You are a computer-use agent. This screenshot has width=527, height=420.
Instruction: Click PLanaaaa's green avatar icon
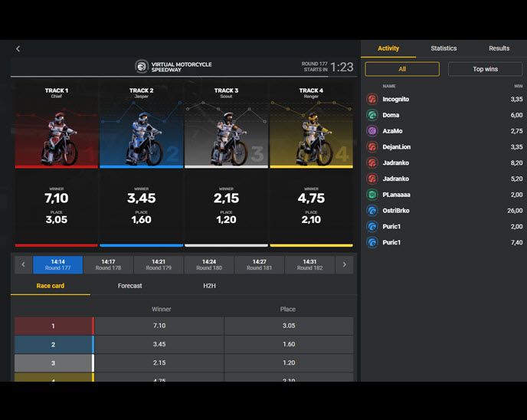372,195
